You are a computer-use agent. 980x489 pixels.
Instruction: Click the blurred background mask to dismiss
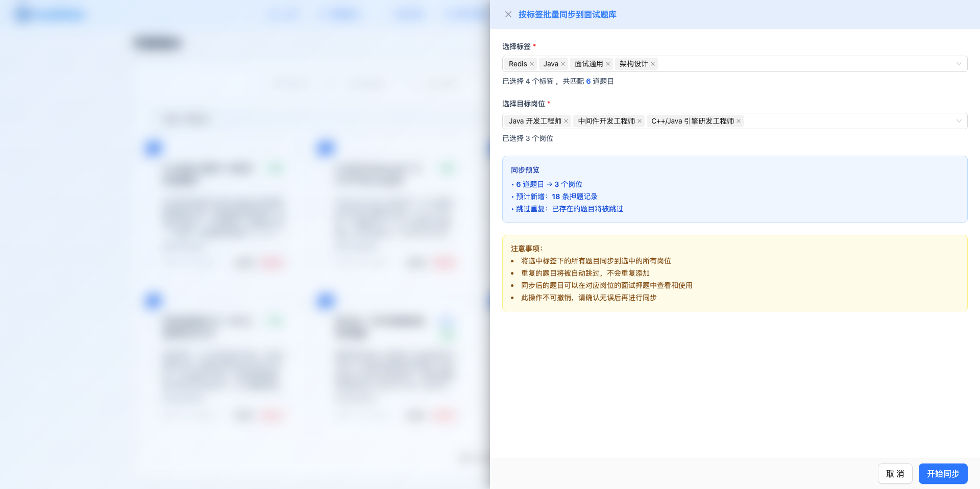pyautogui.click(x=245, y=245)
